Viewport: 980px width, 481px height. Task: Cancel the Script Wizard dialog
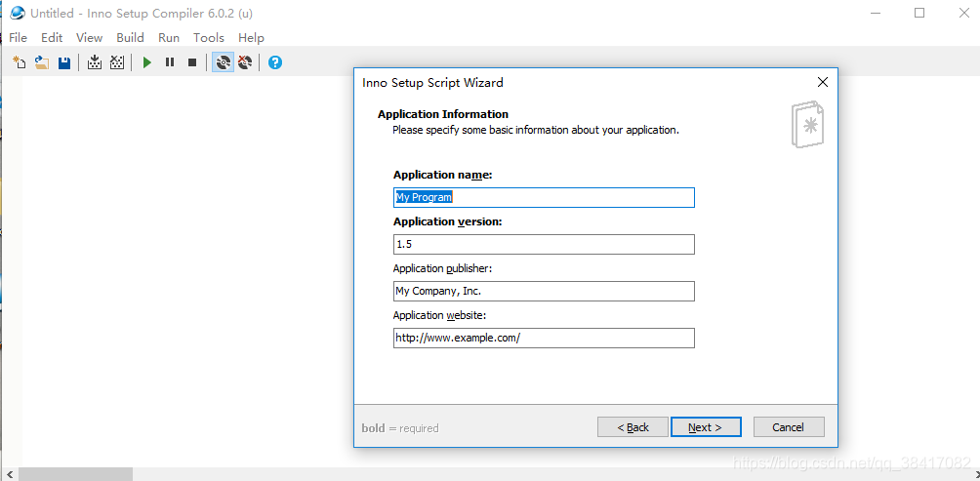click(x=789, y=427)
